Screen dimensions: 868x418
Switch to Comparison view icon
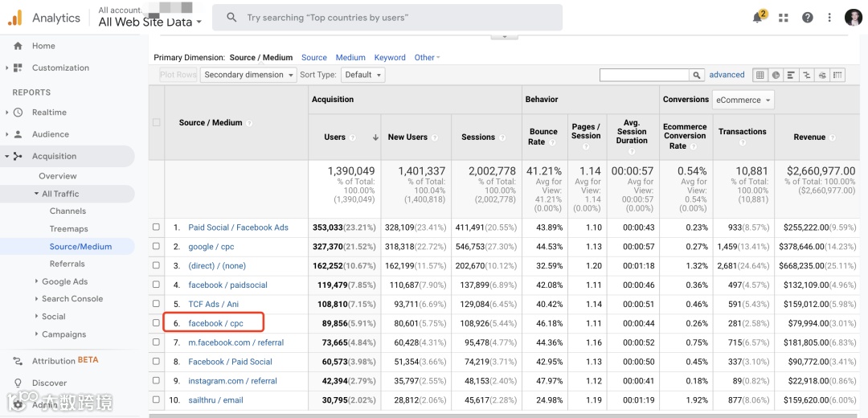pos(807,75)
